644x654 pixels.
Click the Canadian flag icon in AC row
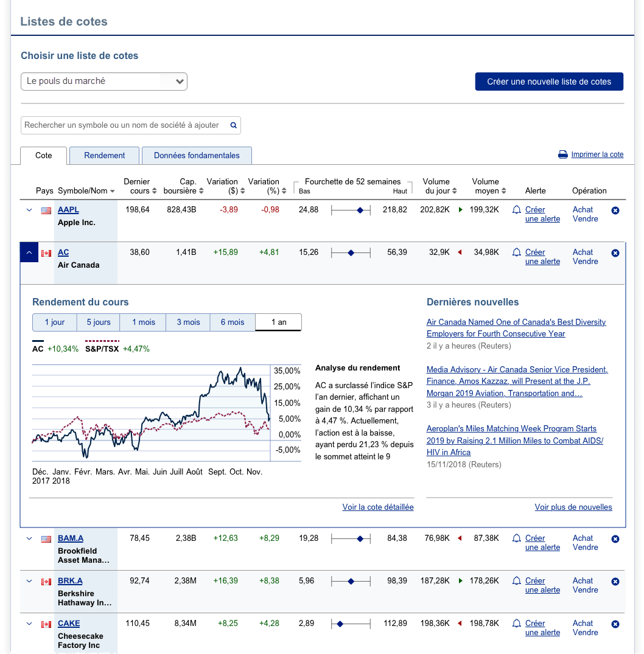[x=46, y=253]
